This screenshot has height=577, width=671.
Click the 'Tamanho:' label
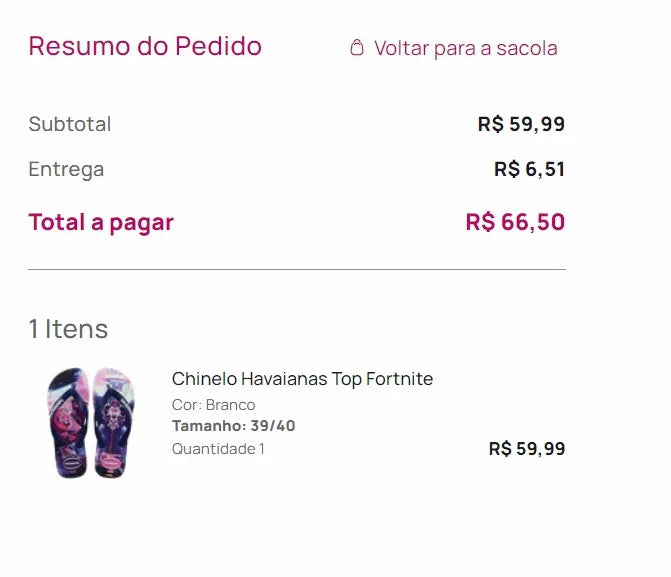(x=209, y=426)
